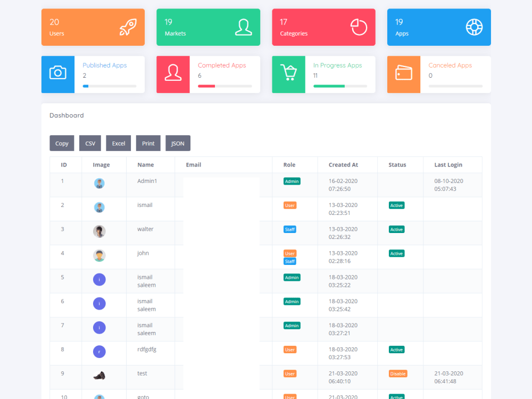
Task: Export table as JSON
Action: tap(178, 143)
